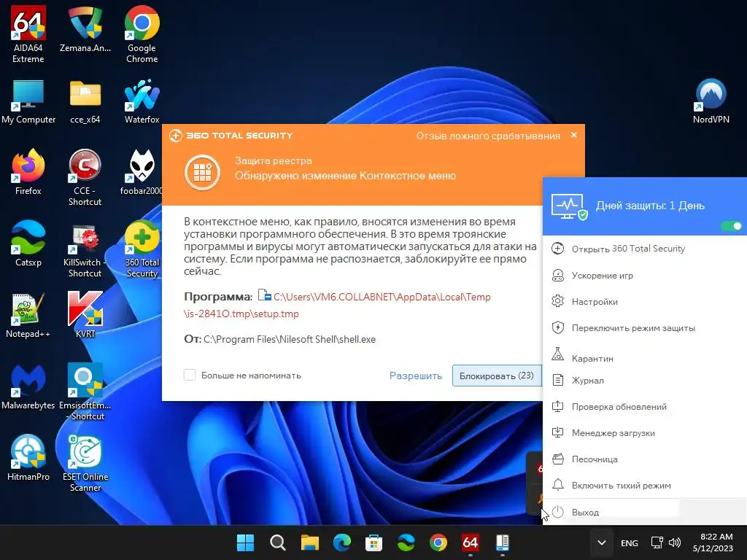Check 'Больше не напоминать' checkbox

tap(190, 376)
